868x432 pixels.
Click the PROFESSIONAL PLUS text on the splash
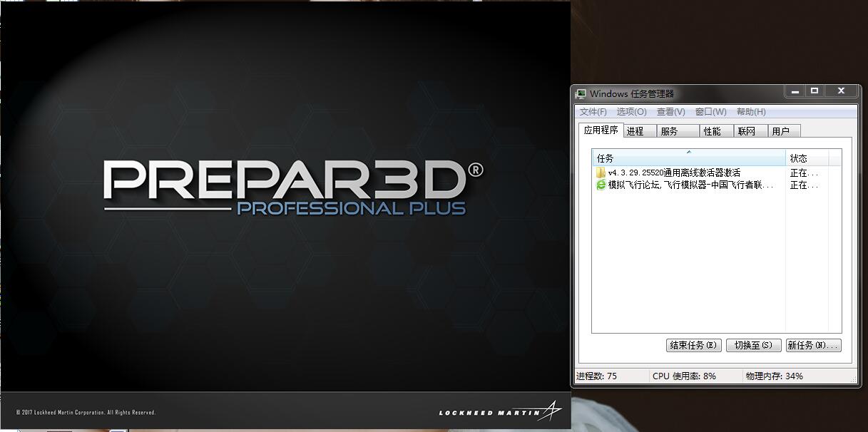coord(351,208)
